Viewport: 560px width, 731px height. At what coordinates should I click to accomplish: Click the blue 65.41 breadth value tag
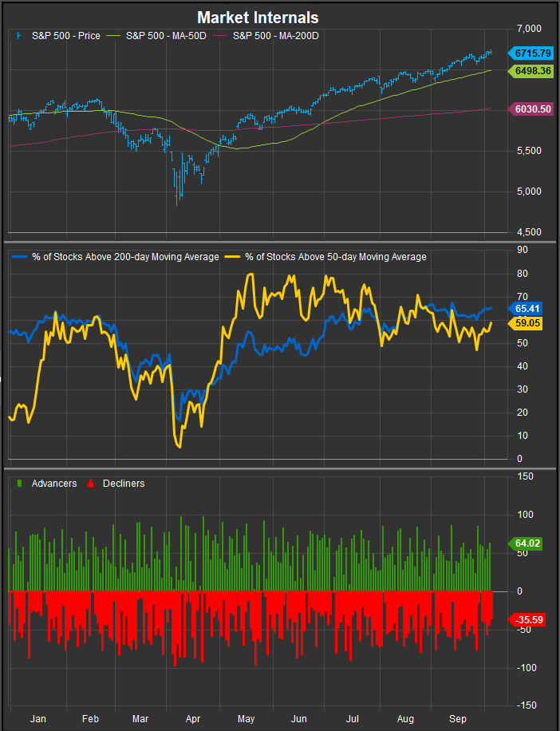click(527, 307)
